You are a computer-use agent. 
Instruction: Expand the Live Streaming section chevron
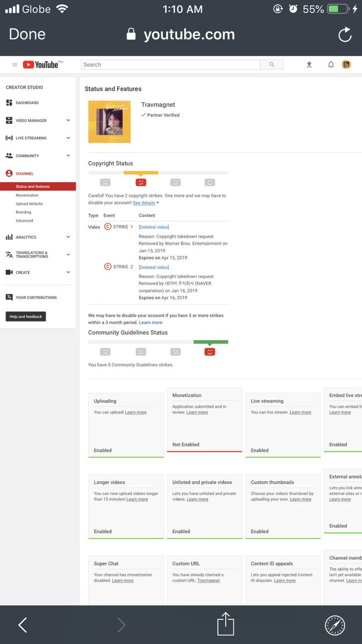point(68,138)
